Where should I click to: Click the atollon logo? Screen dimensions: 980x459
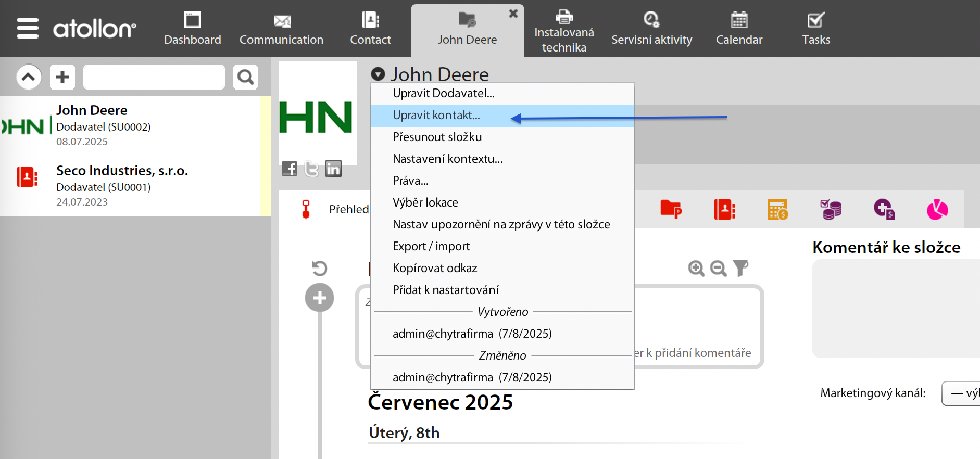(x=95, y=29)
